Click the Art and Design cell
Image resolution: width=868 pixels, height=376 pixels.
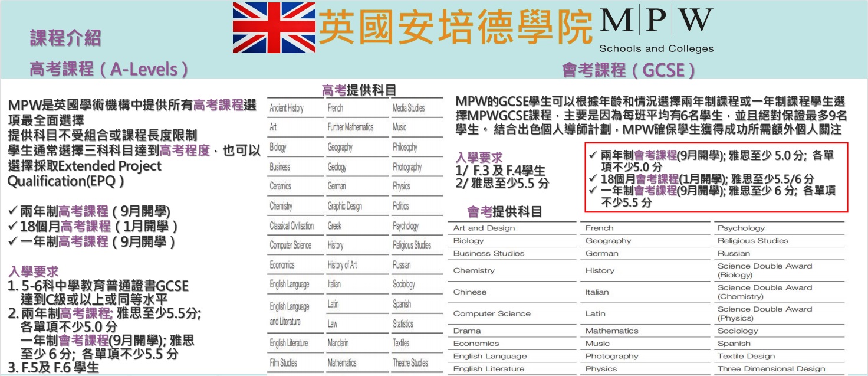click(484, 228)
